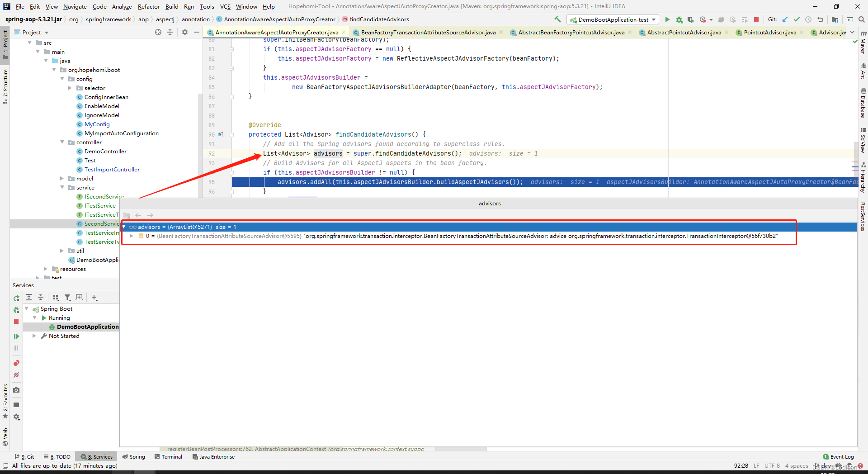Open the VCS menu
This screenshot has width=868, height=474.
[225, 6]
